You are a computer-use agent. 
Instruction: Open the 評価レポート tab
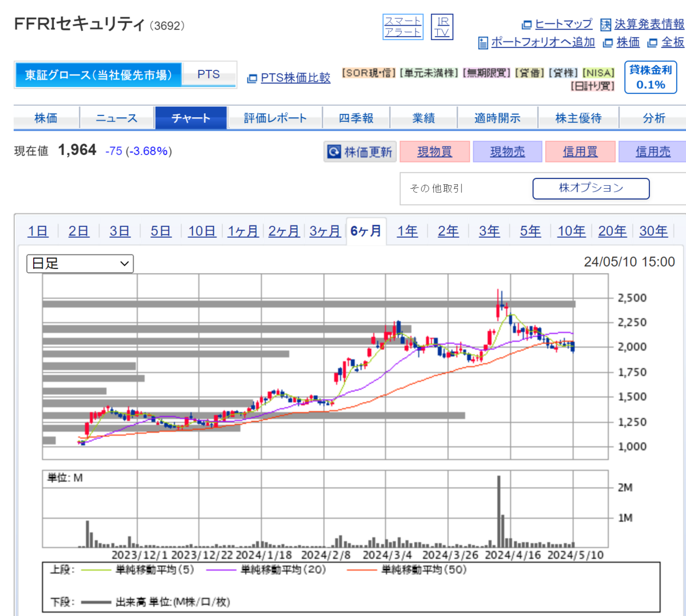pos(276,118)
